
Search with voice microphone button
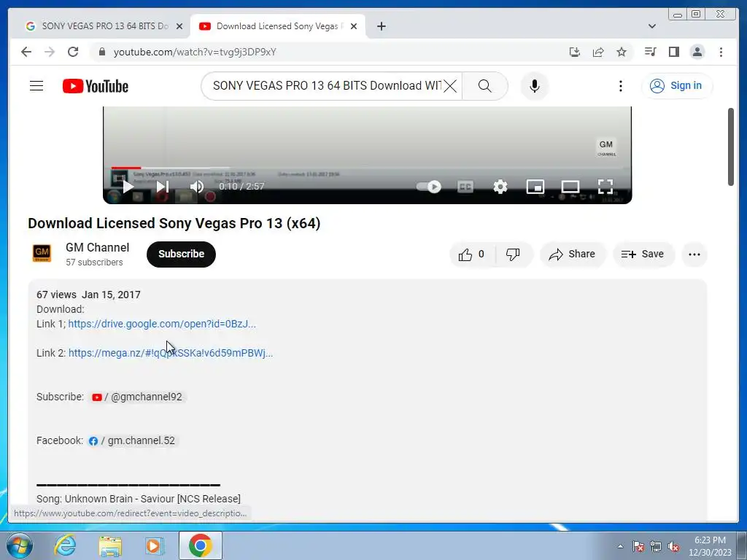coord(535,86)
